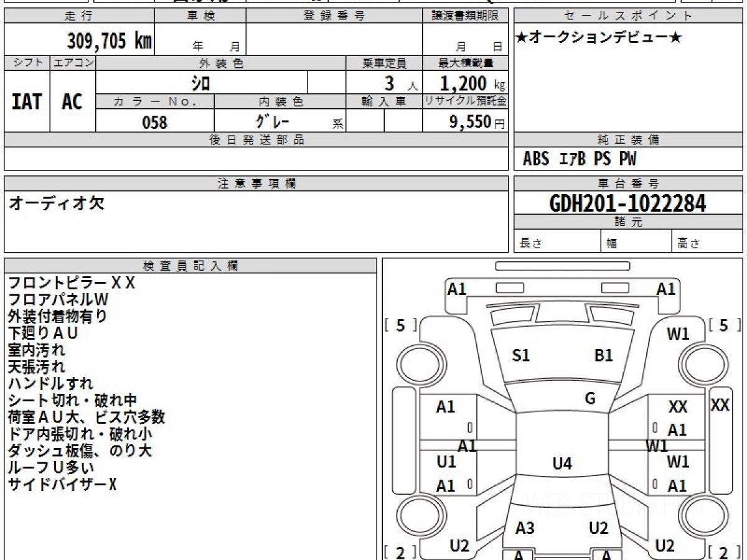Select the B1 mark on the hood
The image size is (747, 560).
603,355
